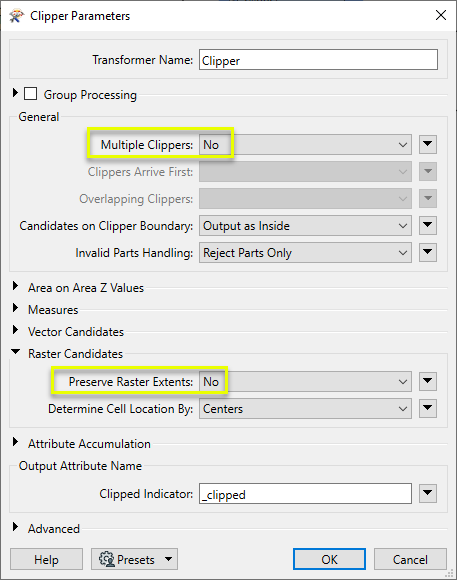This screenshot has height=580, width=457.
Task: Open the Candidates on Clipper Boundary dropdown
Action: pos(305,226)
